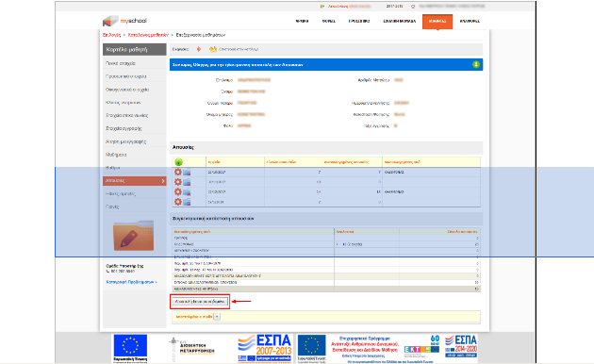This screenshot has width=594, height=364.
Task: Click gear icon in third absences row
Action: (x=177, y=191)
